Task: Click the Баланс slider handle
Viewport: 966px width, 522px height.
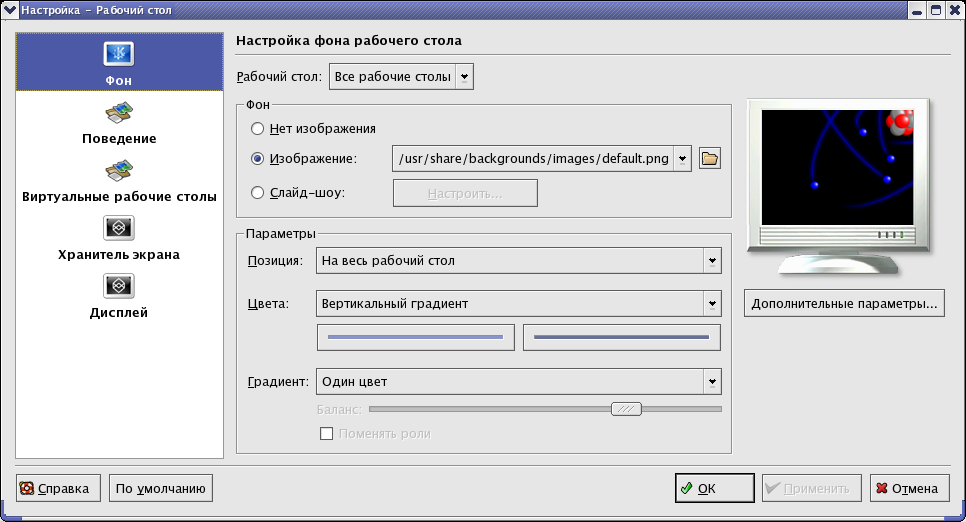Action: click(627, 409)
